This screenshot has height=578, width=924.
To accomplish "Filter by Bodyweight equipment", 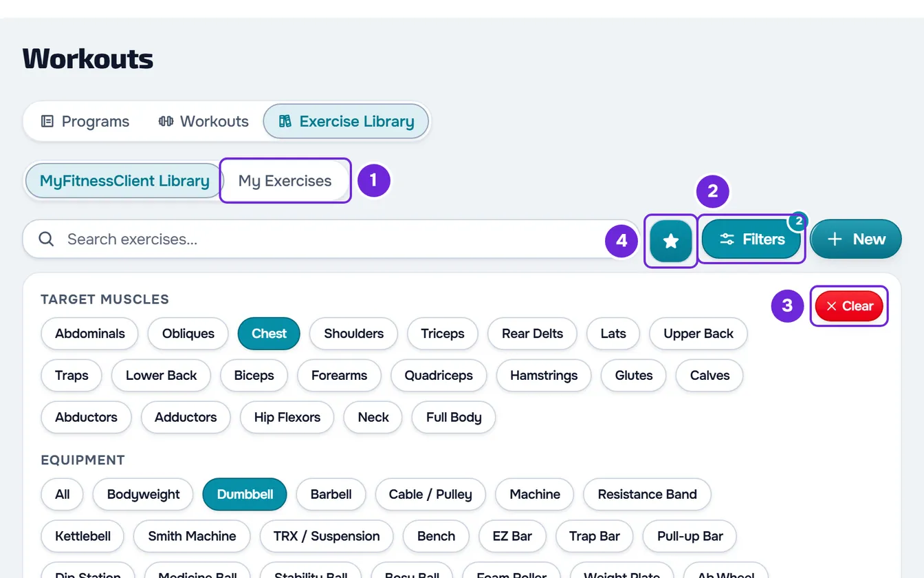I will click(x=143, y=495).
